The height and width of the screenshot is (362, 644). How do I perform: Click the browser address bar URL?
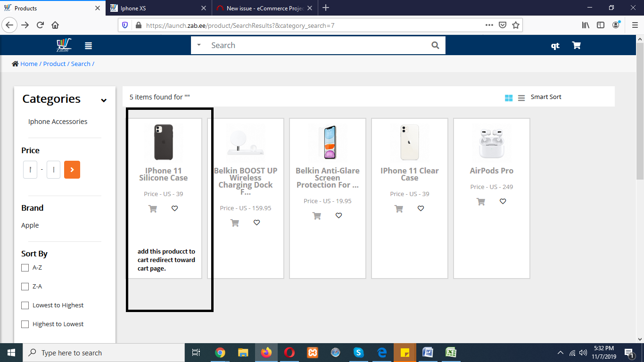point(240,25)
